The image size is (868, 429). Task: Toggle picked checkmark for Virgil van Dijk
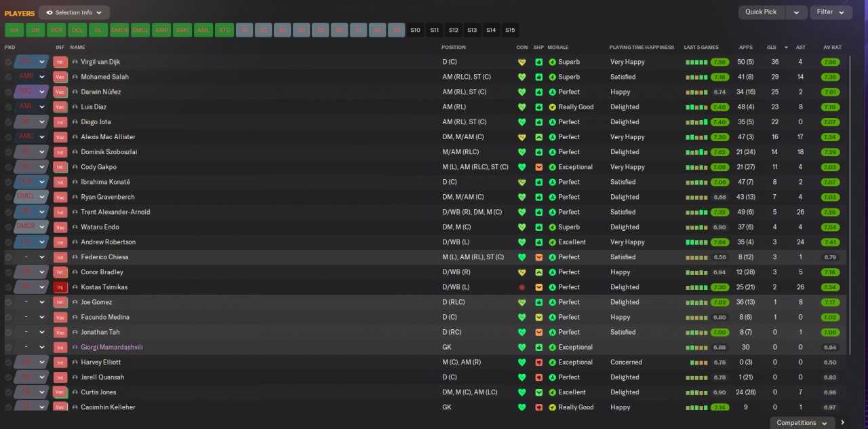pyautogui.click(x=8, y=62)
